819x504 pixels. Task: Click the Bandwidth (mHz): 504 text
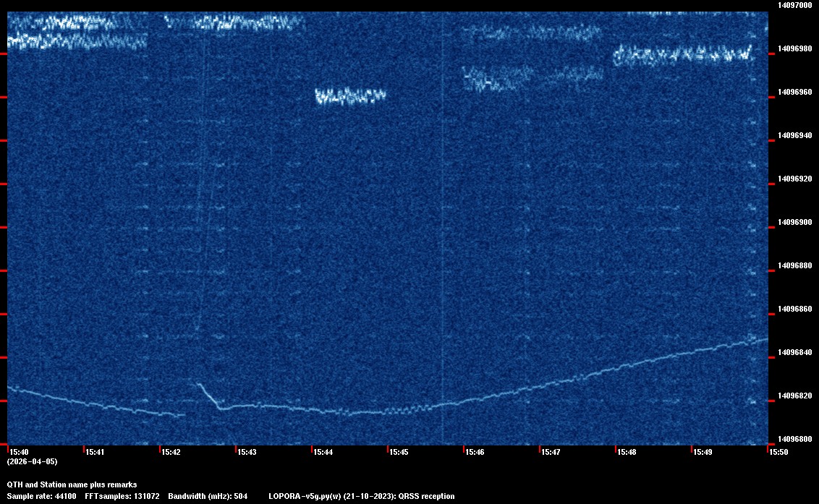pos(208,496)
